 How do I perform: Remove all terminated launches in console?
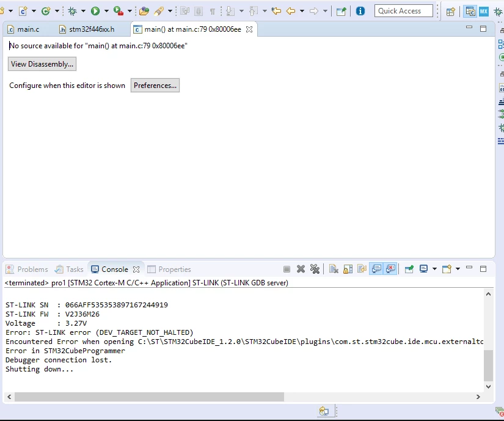pyautogui.click(x=315, y=269)
